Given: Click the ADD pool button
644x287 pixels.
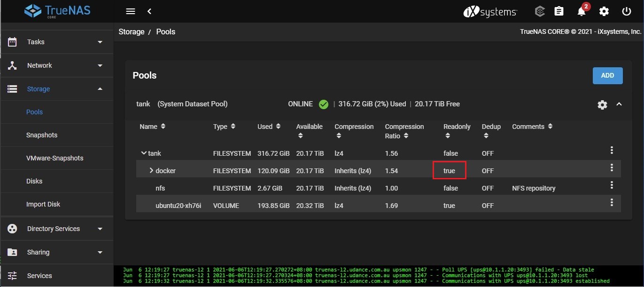Looking at the screenshot, I should (607, 75).
